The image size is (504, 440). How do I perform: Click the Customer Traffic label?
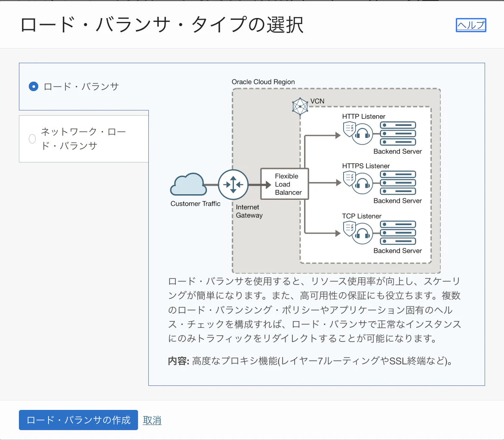point(195,204)
